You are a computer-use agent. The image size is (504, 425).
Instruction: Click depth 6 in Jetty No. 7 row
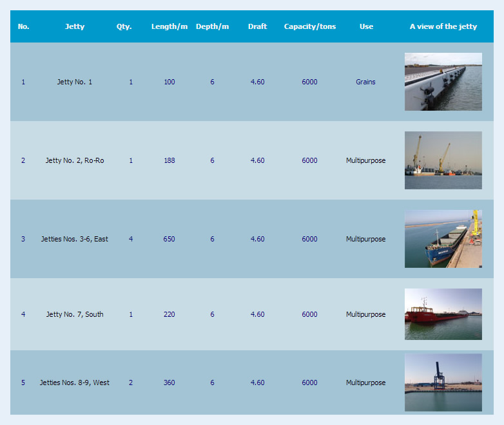[212, 314]
